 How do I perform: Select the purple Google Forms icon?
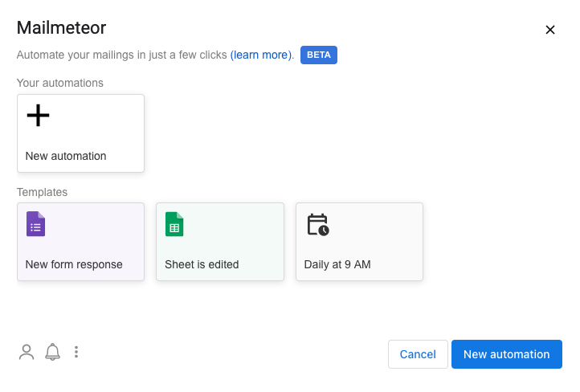tap(36, 224)
